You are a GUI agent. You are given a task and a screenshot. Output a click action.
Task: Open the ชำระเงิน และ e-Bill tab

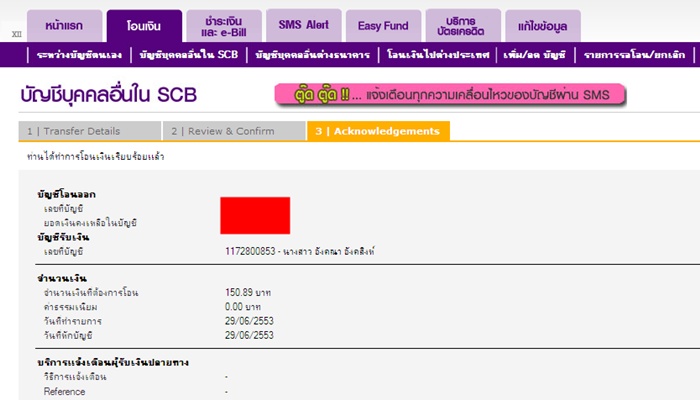(224, 26)
